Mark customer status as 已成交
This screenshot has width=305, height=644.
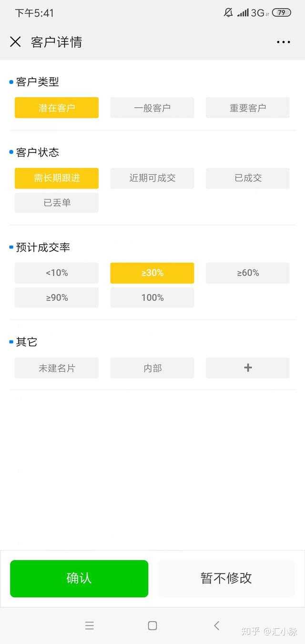247,178
